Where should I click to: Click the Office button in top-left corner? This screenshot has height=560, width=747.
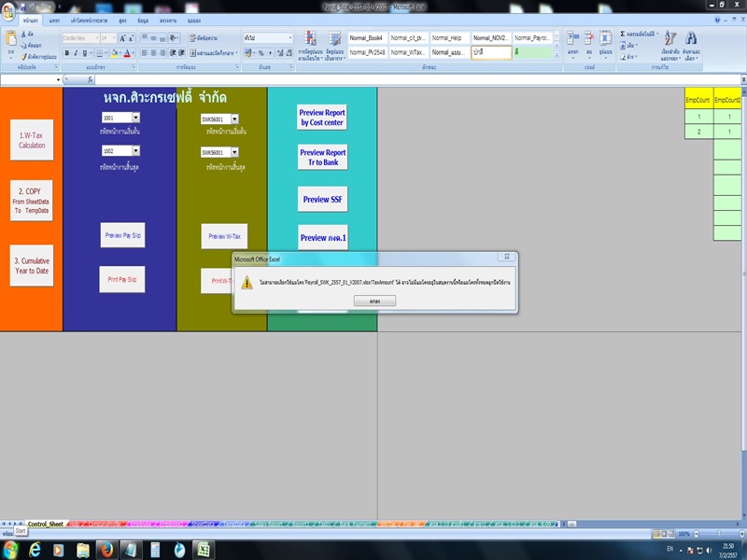tap(10, 9)
